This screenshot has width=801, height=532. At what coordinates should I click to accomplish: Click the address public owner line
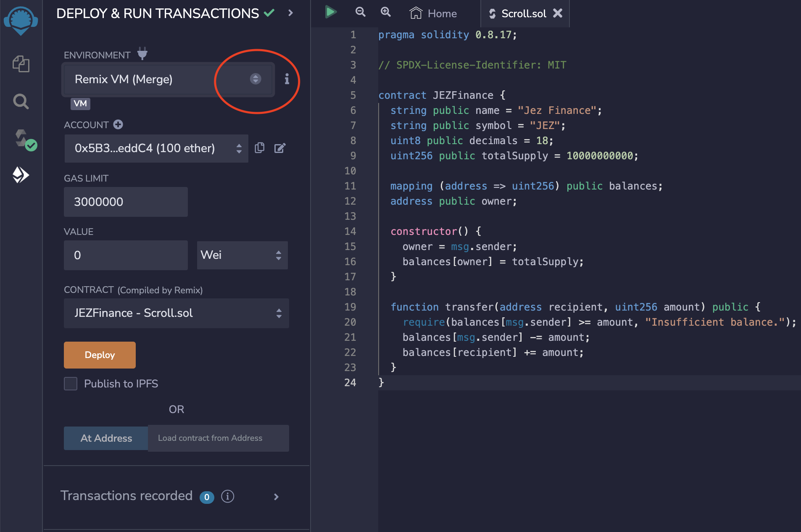tap(454, 201)
